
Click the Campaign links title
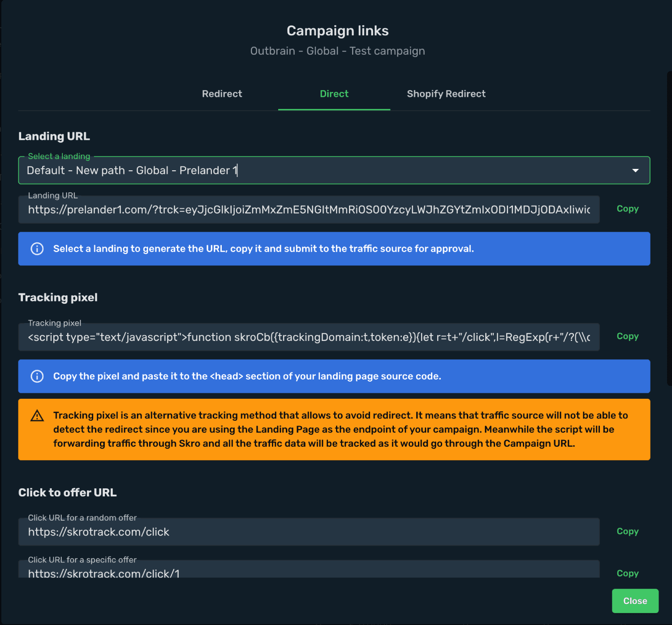[x=337, y=30]
